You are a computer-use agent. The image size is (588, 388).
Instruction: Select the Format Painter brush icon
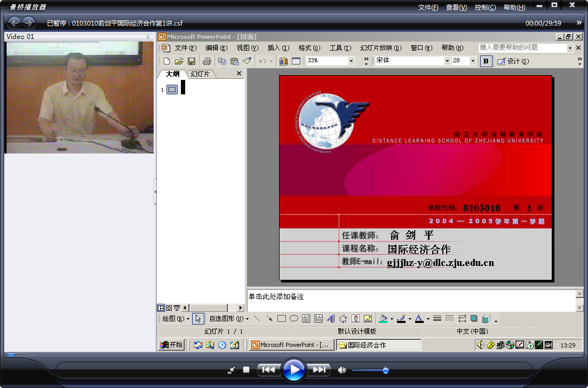(247, 61)
